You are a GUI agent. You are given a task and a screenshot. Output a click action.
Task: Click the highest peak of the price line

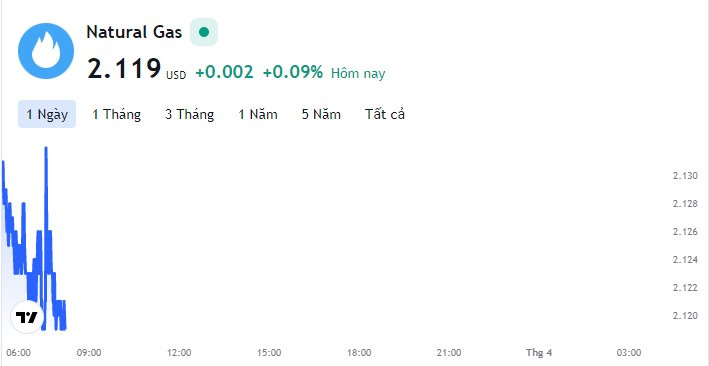pyautogui.click(x=46, y=148)
